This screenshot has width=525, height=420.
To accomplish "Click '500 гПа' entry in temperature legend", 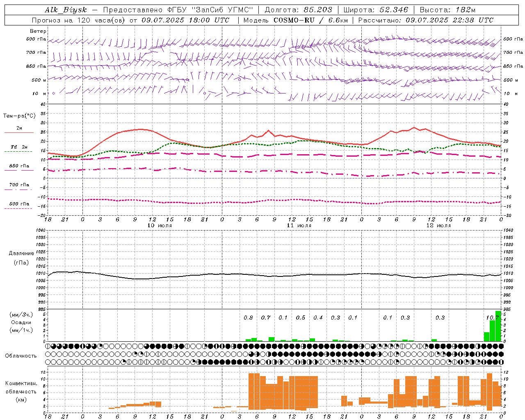I will pyautogui.click(x=19, y=204).
